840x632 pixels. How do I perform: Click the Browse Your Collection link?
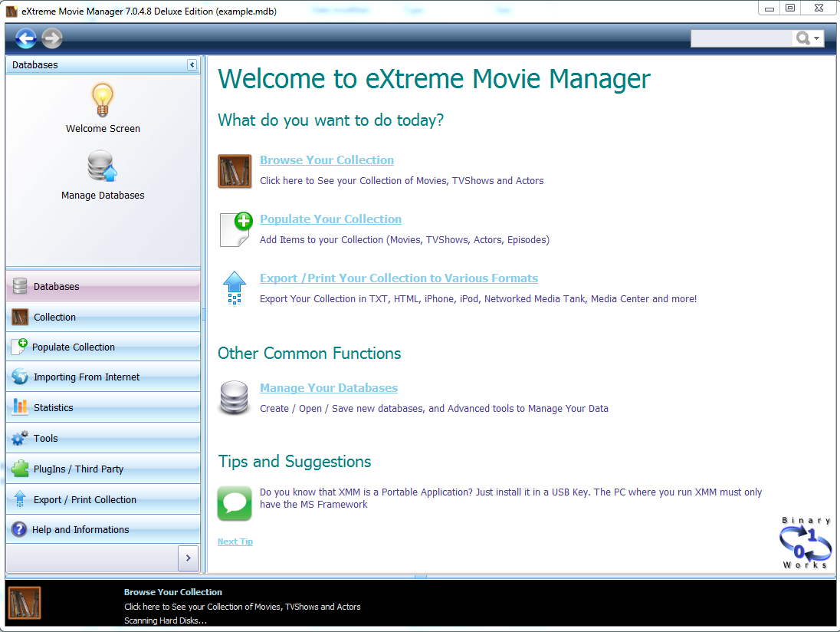click(326, 160)
